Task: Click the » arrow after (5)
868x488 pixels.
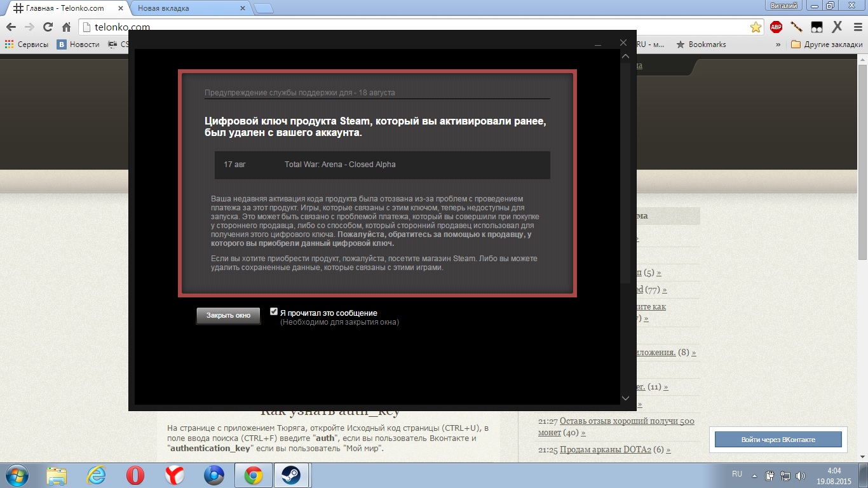Action: pyautogui.click(x=659, y=273)
